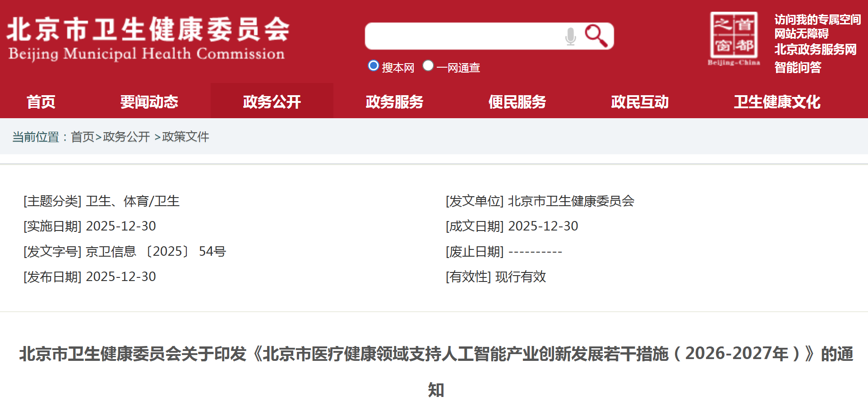Open the 政务公开 section
Viewport: 868px width, 415px height.
(x=272, y=101)
